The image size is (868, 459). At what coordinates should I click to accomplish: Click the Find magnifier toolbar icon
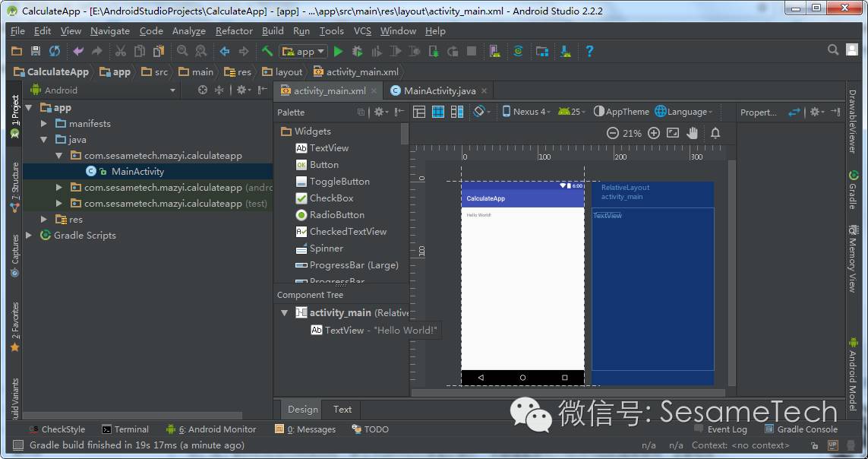(x=182, y=52)
